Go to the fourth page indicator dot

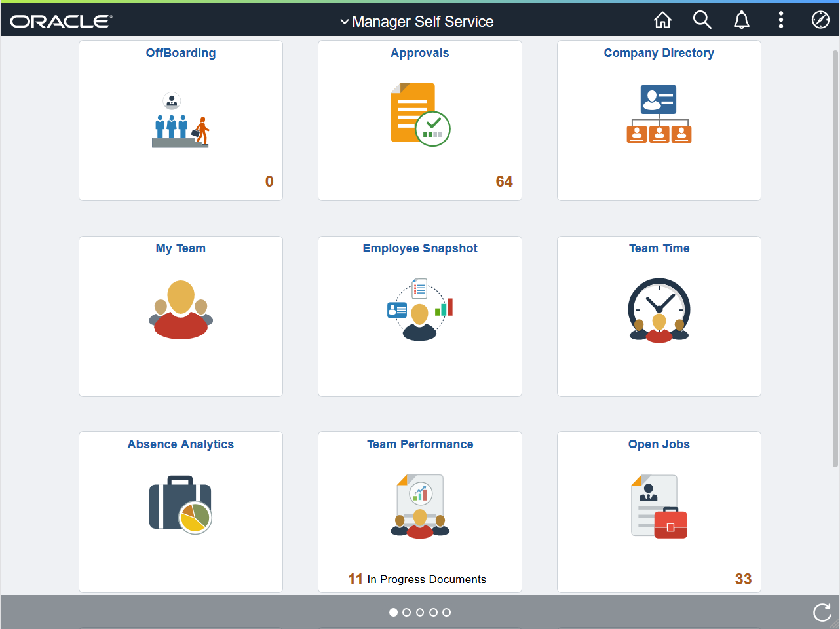[x=433, y=612]
